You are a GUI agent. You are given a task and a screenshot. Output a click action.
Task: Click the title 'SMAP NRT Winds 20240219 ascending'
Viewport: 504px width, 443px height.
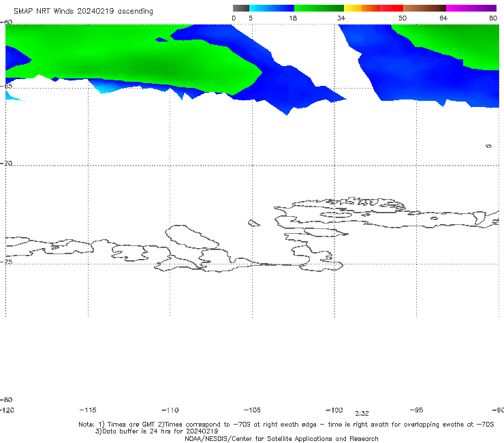point(83,12)
